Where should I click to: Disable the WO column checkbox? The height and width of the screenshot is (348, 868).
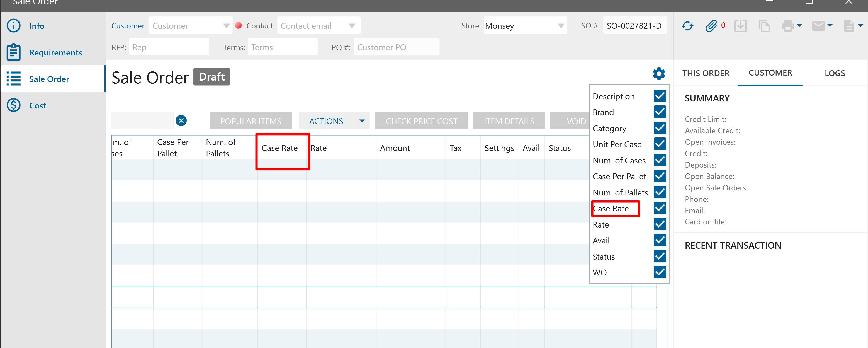tap(659, 272)
